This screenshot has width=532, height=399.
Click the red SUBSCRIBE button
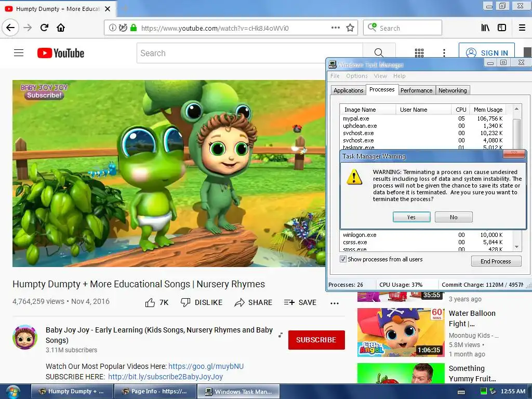[316, 340]
